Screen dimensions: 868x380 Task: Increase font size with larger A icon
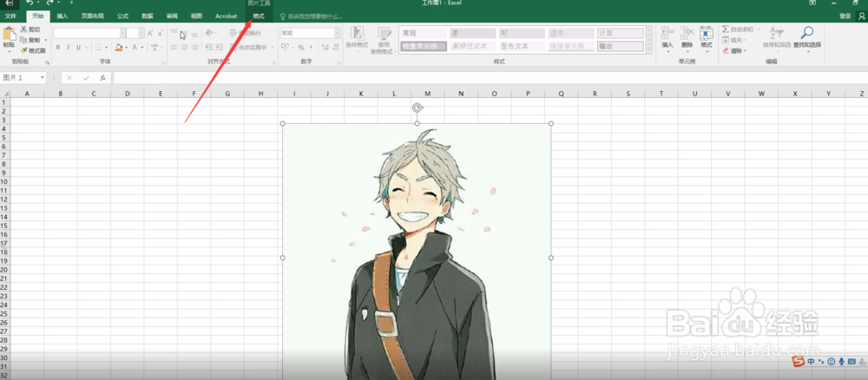(x=150, y=33)
